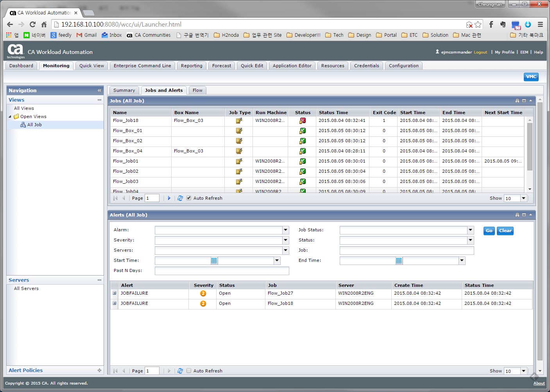This screenshot has height=392, width=550.
Task: Collapse the Open Views tree node
Action: 10,116
